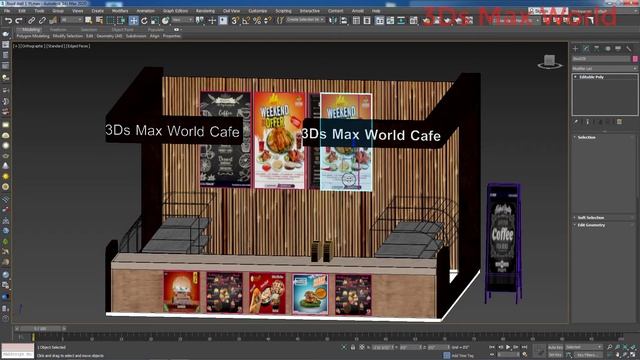Screen dimensions: 640x360
Task: Toggle the Spinner Snap button
Action: (267, 20)
